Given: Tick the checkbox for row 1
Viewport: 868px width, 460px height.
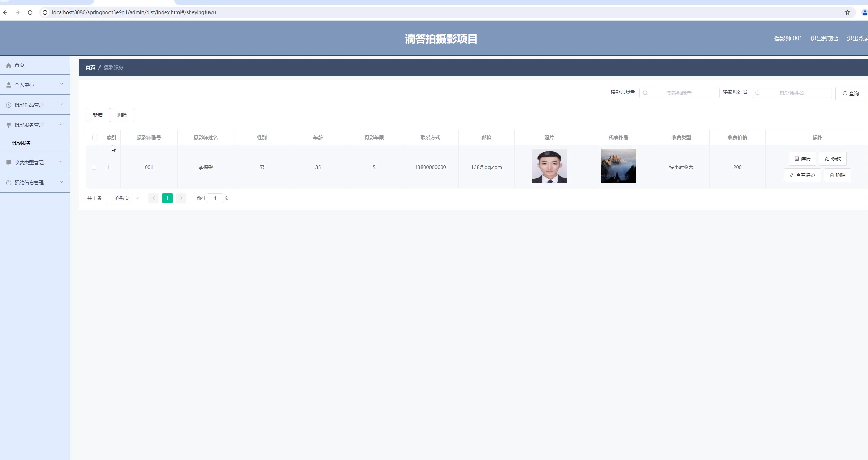Looking at the screenshot, I should coord(94,167).
